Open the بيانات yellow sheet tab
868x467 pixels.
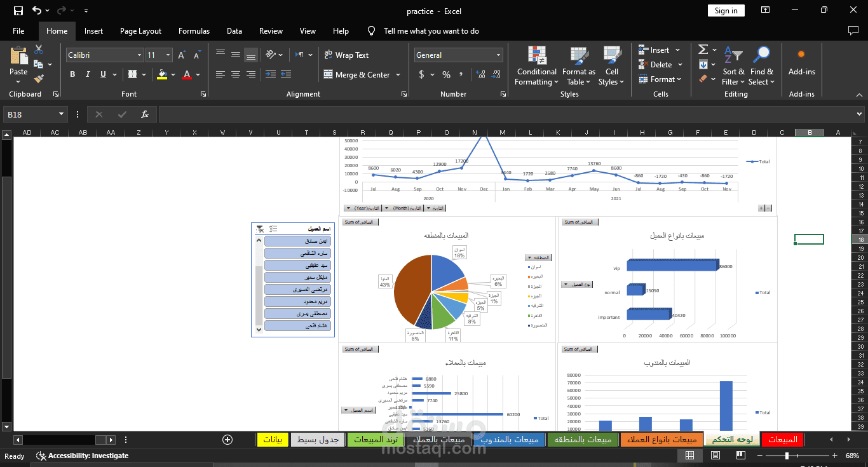[271, 439]
